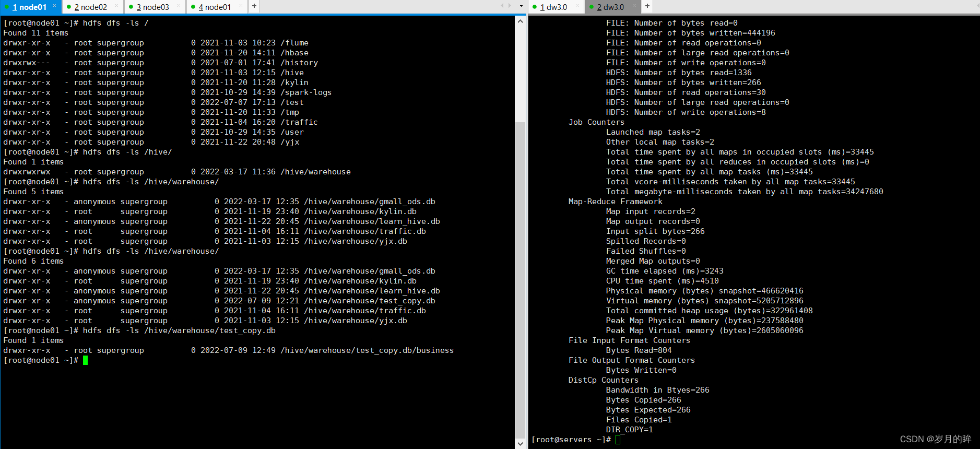Click 'Bandwidth in Btyes=266' line
Viewport: 980px width, 449px height.
click(x=657, y=390)
